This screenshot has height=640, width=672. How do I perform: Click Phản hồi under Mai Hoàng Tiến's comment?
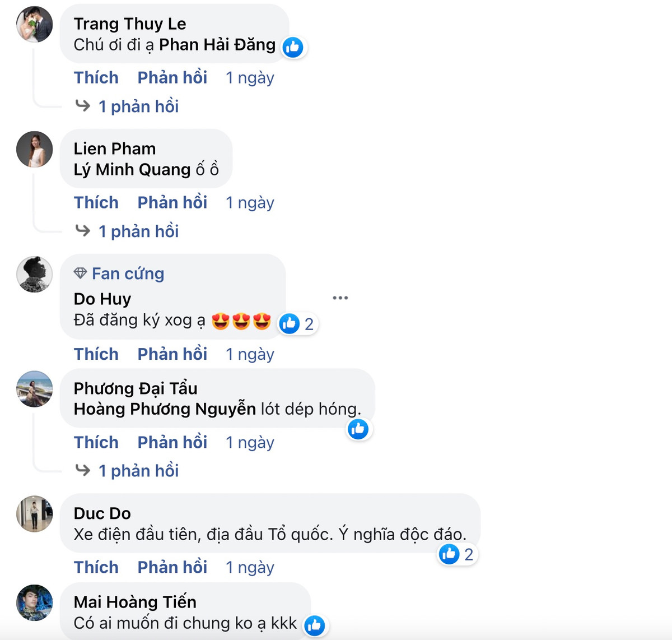click(x=172, y=638)
